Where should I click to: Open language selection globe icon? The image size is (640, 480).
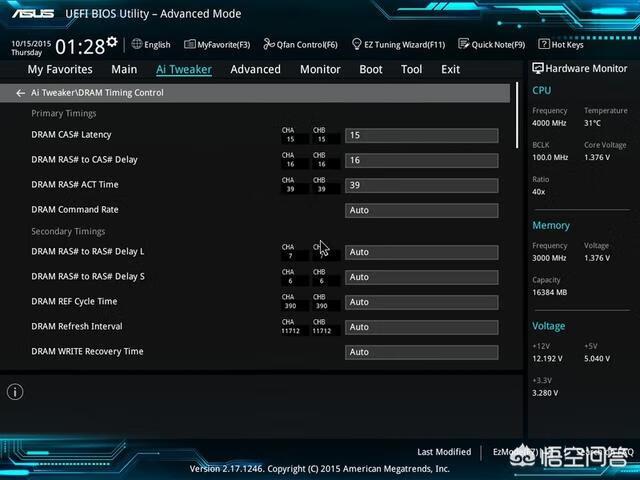(x=136, y=44)
